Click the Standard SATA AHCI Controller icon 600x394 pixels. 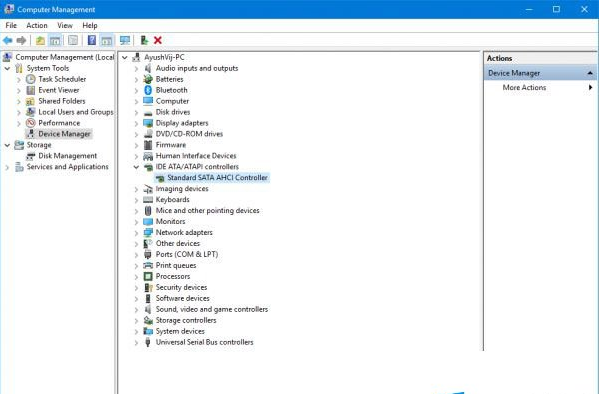[x=160, y=178]
